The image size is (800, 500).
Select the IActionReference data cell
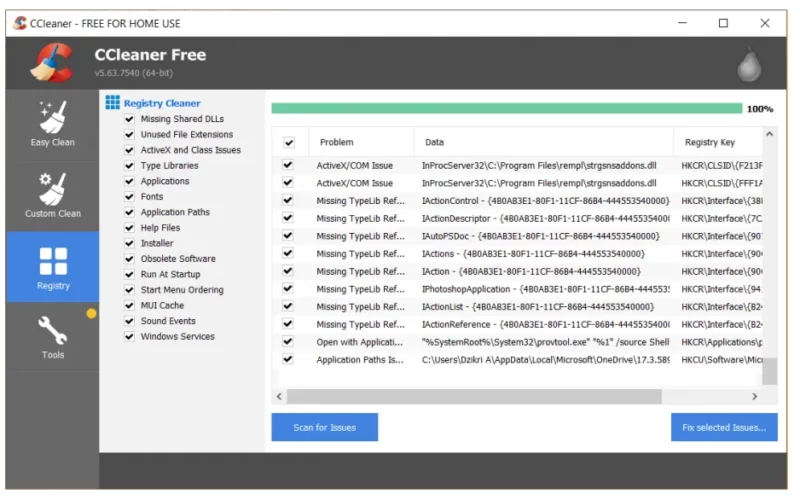click(545, 324)
